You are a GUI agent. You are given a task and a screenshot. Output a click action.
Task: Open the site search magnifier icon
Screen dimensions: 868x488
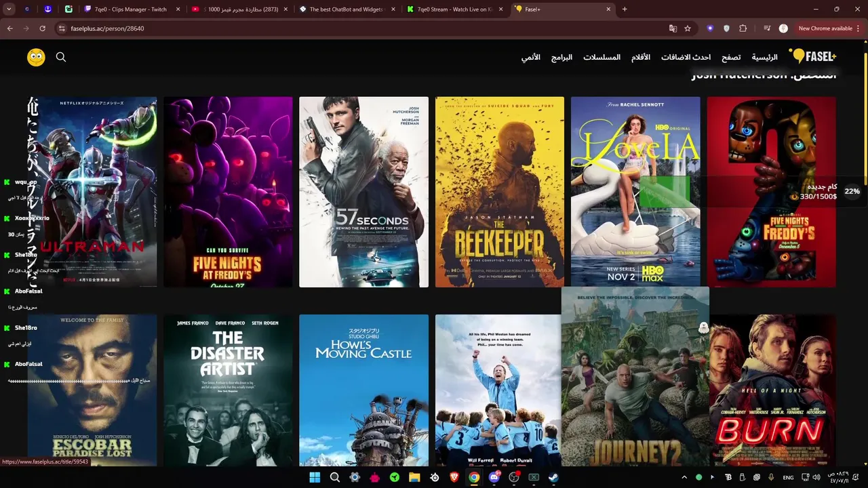tap(61, 58)
